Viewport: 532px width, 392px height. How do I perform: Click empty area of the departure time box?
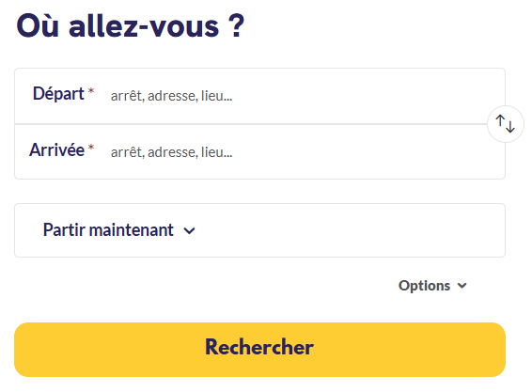[x=350, y=230]
